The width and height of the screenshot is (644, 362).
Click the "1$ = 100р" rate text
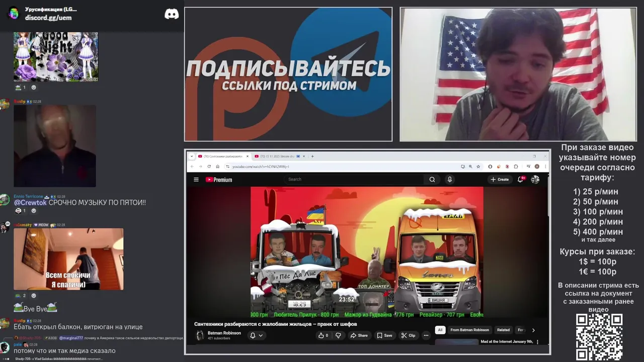click(598, 262)
